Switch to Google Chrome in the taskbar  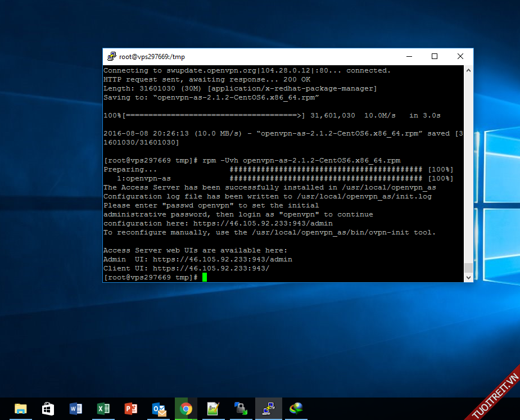(x=186, y=409)
